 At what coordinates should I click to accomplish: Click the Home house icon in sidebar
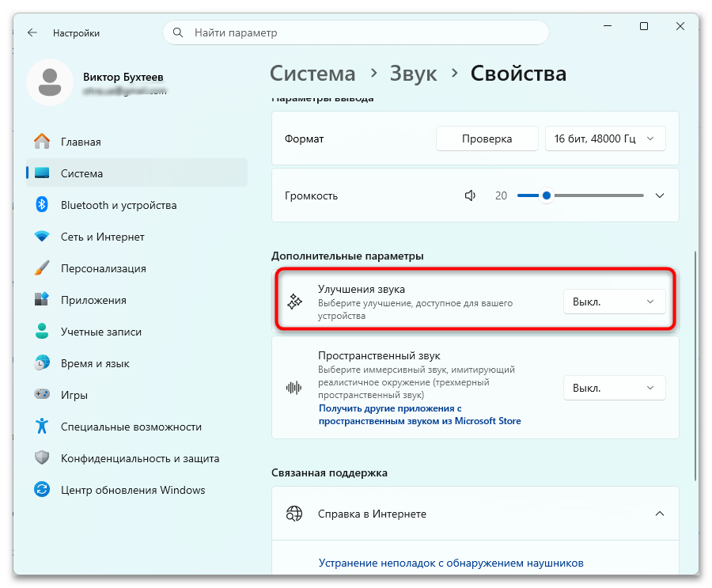click(42, 142)
